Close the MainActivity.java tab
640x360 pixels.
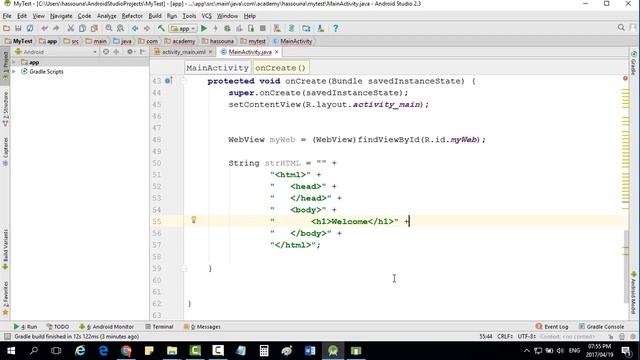click(277, 52)
